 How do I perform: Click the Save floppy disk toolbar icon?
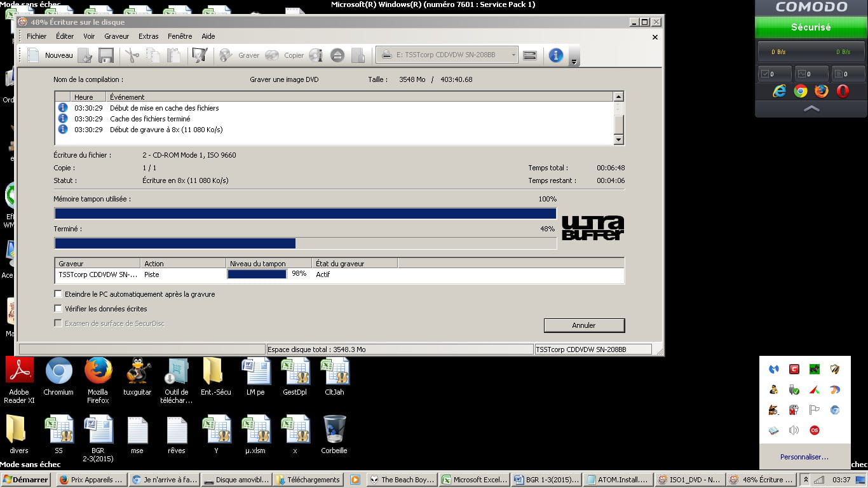point(105,55)
